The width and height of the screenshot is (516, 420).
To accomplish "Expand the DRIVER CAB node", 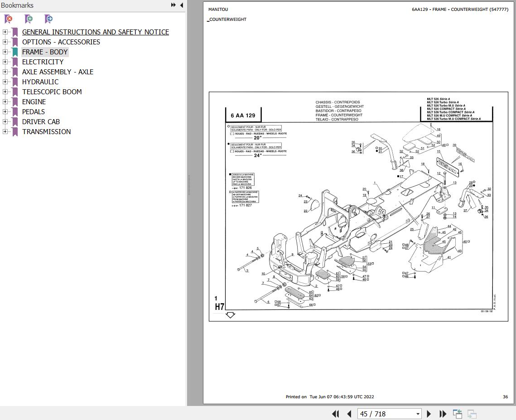I will pyautogui.click(x=5, y=121).
